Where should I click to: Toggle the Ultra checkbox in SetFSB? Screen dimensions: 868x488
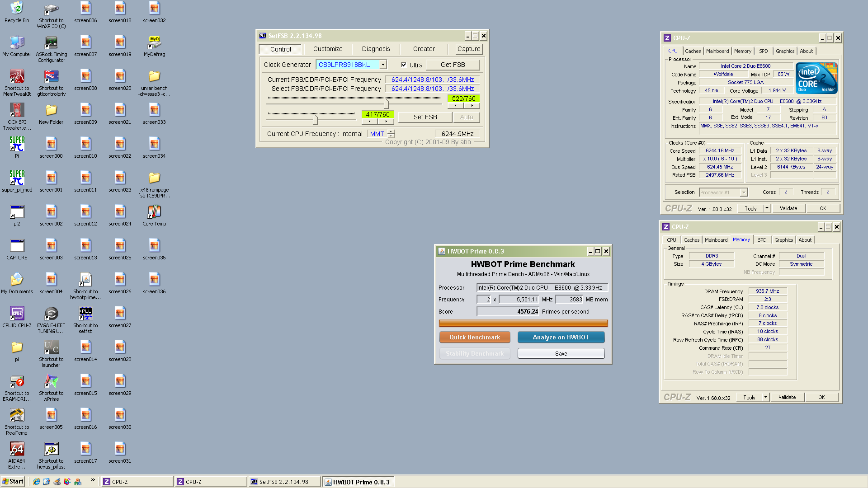click(404, 65)
